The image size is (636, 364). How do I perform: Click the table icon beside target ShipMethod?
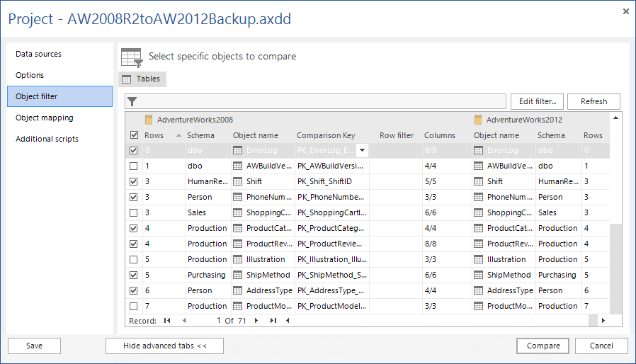(479, 275)
